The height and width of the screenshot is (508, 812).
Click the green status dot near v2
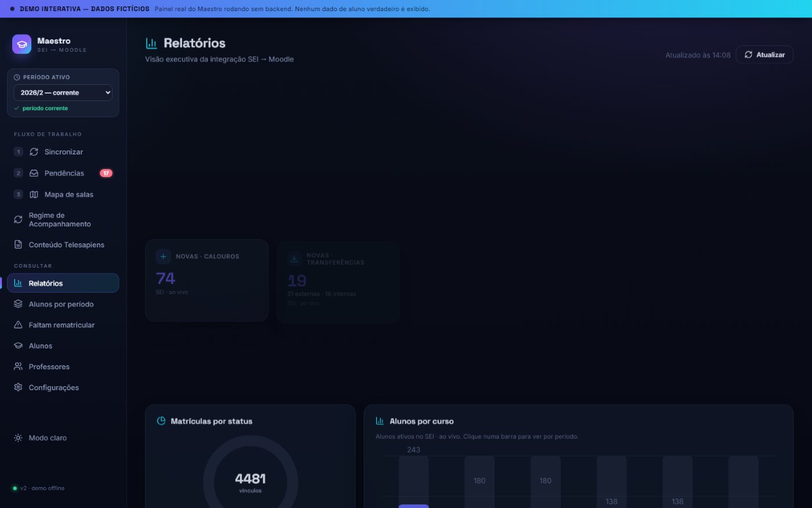pos(15,488)
